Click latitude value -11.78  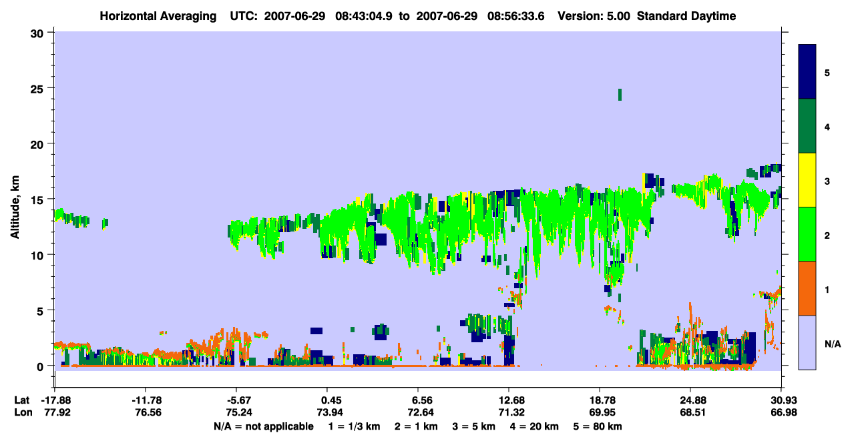tap(146, 400)
